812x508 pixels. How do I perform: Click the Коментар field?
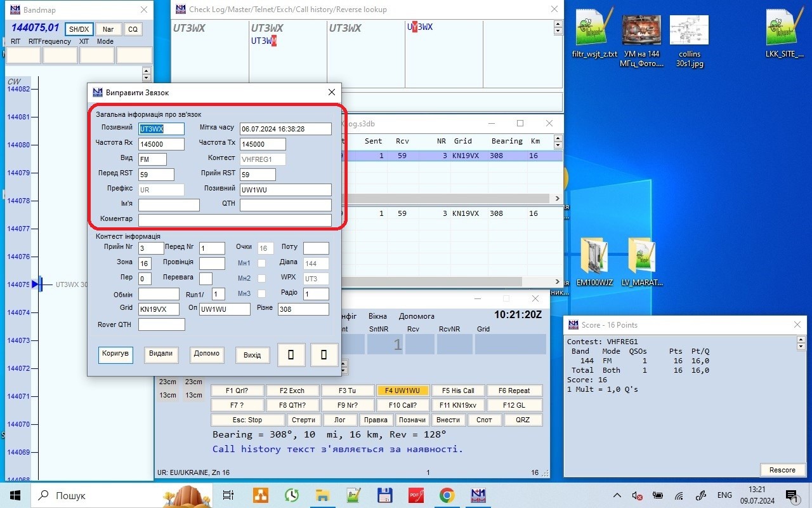235,220
